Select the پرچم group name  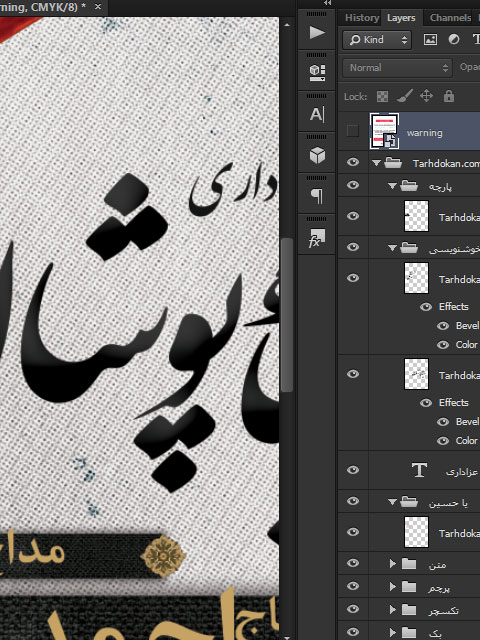(439, 587)
